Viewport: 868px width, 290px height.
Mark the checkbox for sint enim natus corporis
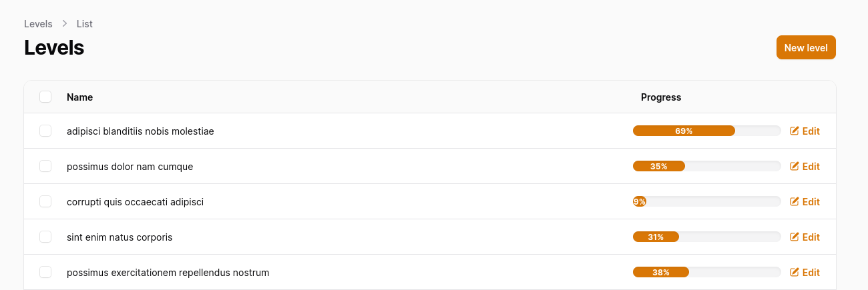(x=45, y=237)
